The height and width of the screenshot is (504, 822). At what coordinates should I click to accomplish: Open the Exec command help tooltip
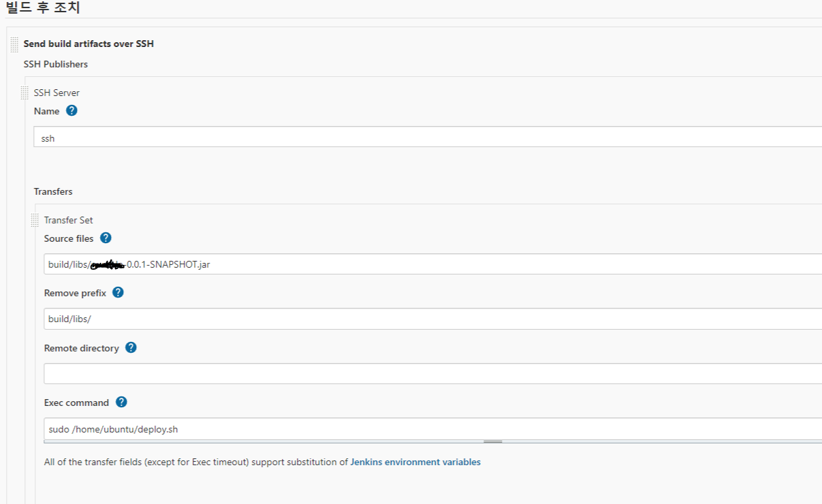(x=121, y=402)
